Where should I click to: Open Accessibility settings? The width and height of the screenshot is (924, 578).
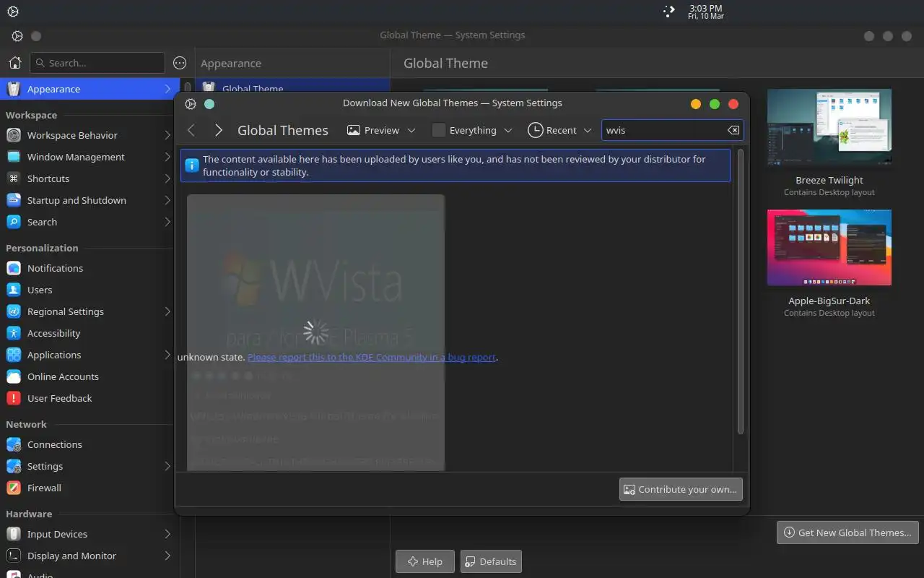pyautogui.click(x=87, y=333)
